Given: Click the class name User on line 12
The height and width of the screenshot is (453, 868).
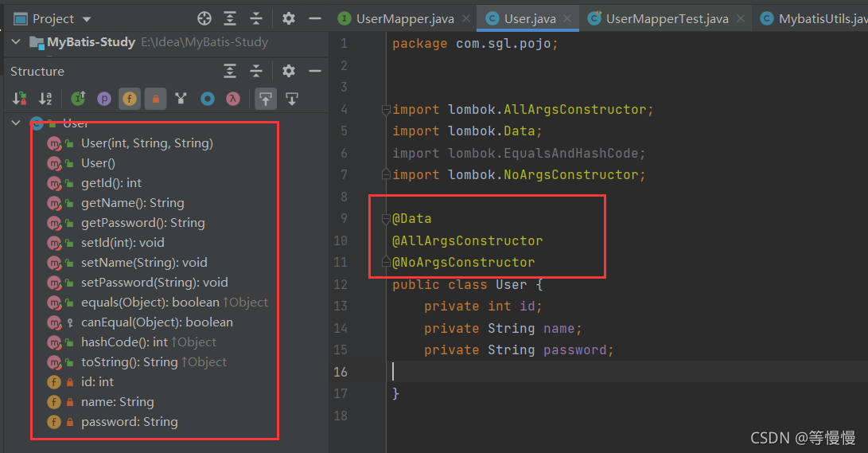Looking at the screenshot, I should click(511, 285).
